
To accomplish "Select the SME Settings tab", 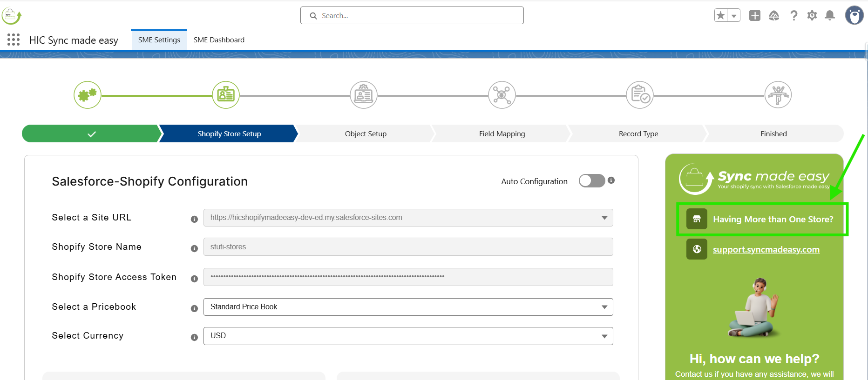I will tap(159, 40).
